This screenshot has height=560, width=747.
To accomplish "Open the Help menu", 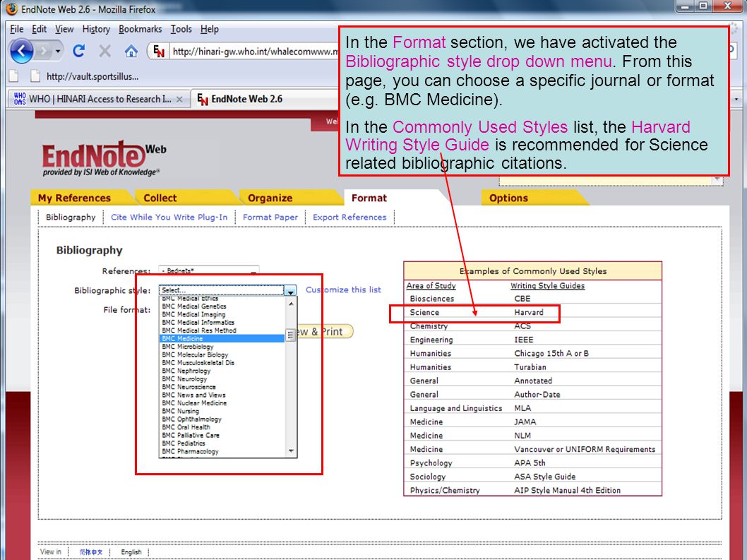I will point(209,29).
